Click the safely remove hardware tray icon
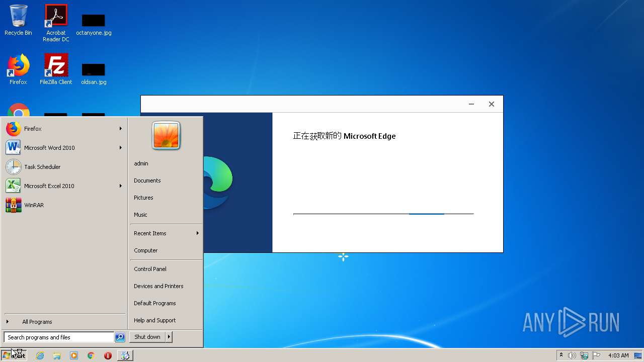644x362 pixels. click(584, 355)
